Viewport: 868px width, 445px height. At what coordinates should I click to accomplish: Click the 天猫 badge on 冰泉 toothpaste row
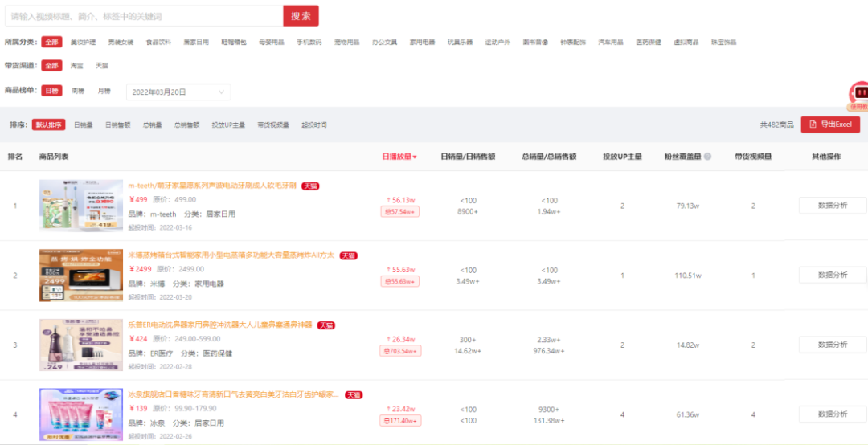pos(354,395)
